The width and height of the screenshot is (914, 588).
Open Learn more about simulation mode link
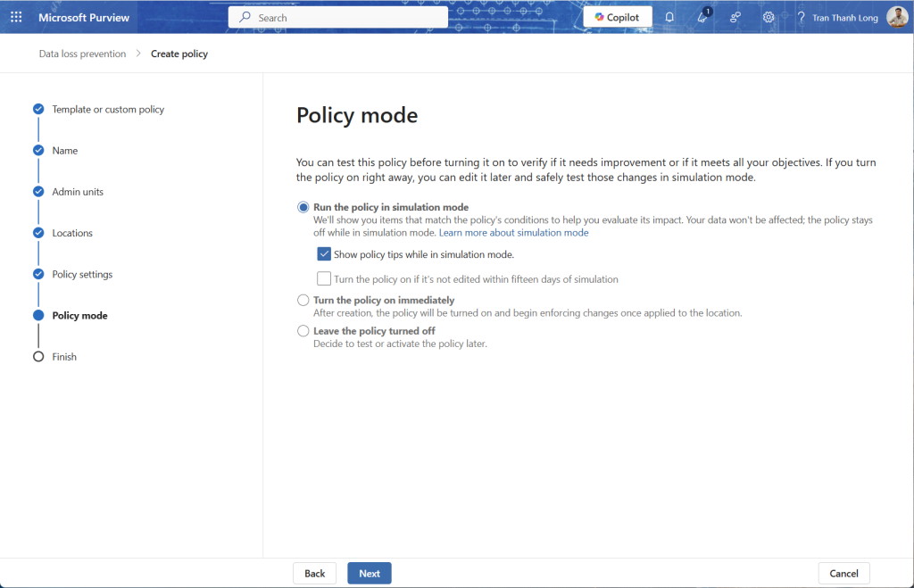point(513,233)
